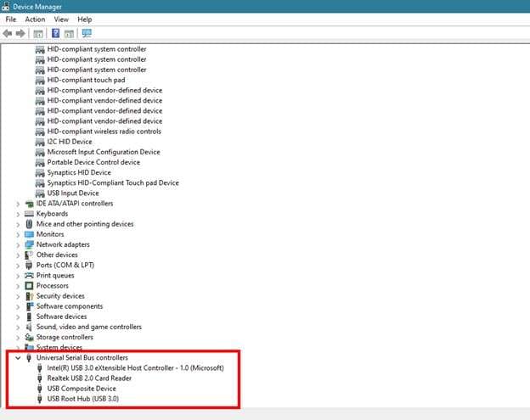Expand IDE ATA/ATAPI controllers with its chevron
The height and width of the screenshot is (420, 530).
click(x=18, y=204)
